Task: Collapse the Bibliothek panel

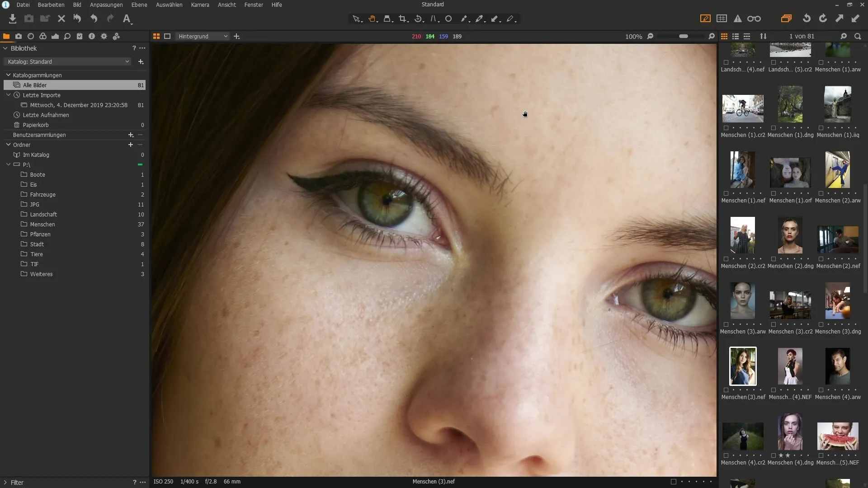Action: point(5,48)
